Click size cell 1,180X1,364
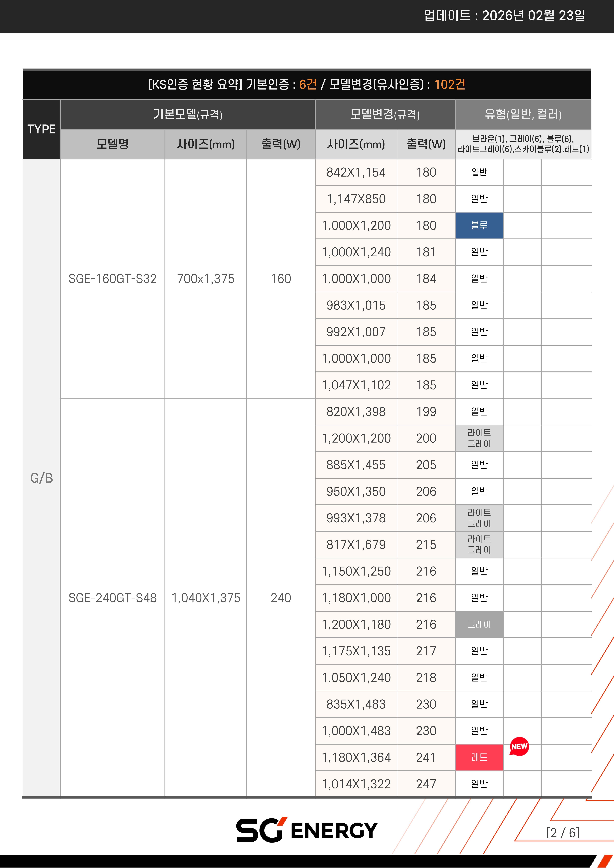The image size is (614, 868). coord(356,758)
